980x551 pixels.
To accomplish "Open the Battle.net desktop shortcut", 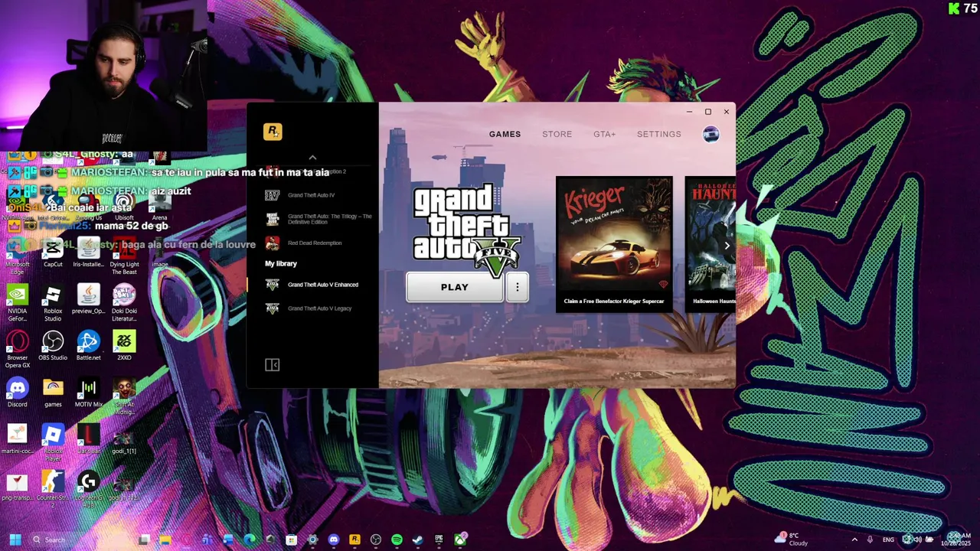I will tap(88, 346).
